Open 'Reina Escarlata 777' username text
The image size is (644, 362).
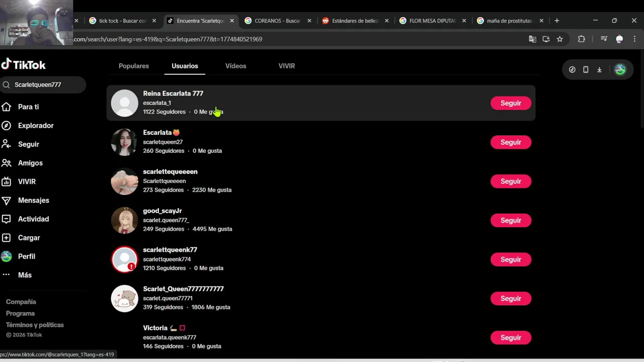(173, 94)
